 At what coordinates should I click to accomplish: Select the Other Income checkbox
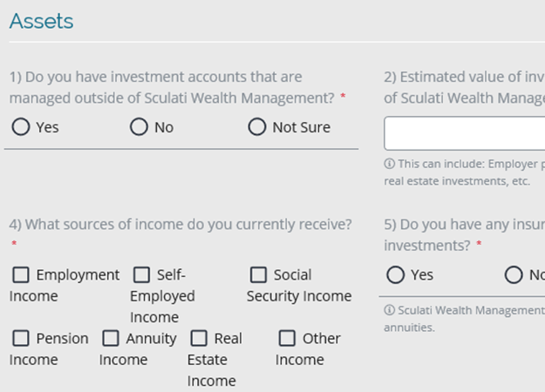287,338
